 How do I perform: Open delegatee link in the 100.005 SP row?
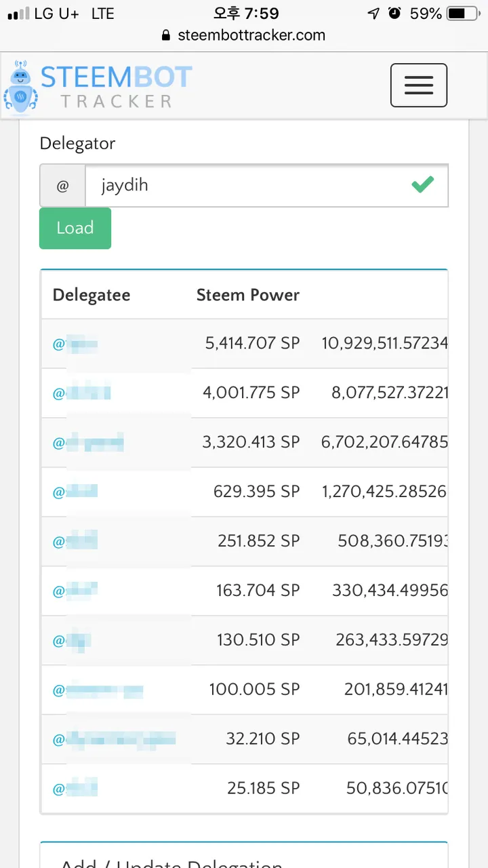(98, 690)
